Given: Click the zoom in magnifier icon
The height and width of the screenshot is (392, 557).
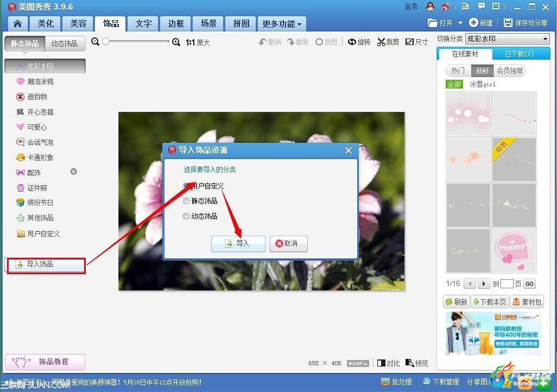Looking at the screenshot, I should [176, 42].
